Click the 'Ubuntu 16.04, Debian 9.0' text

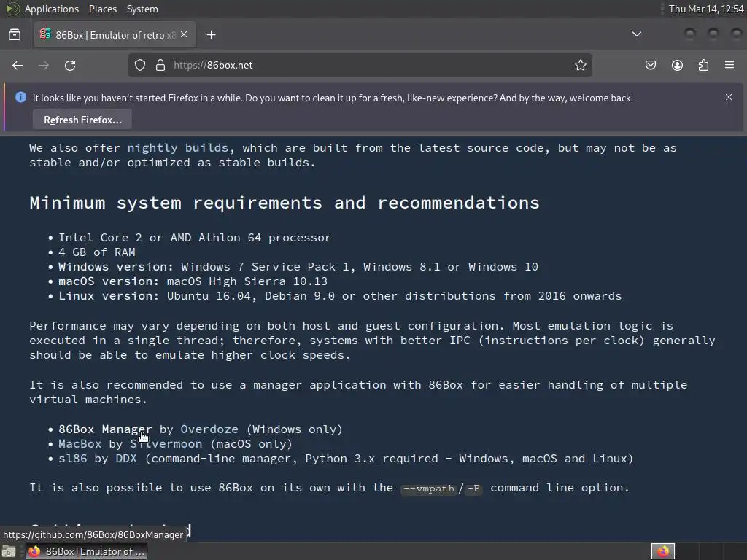[x=251, y=296]
